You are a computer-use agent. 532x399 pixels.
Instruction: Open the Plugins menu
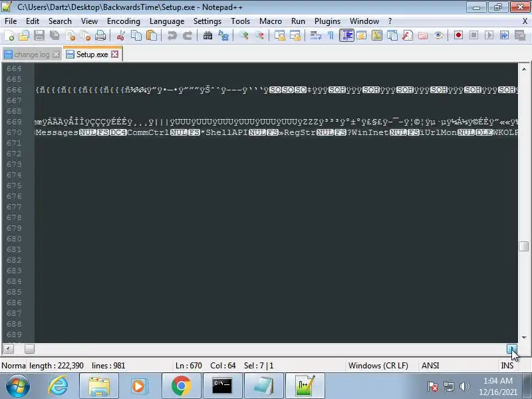click(x=327, y=21)
